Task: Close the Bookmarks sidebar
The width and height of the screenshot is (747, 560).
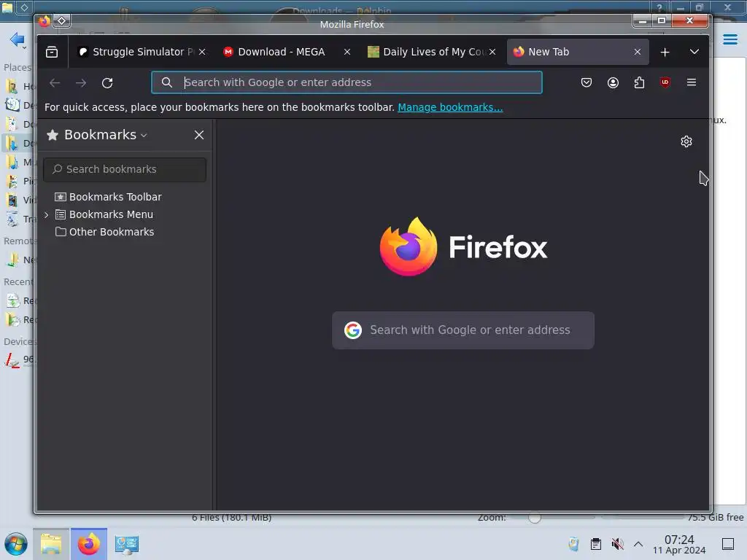Action: pos(199,135)
